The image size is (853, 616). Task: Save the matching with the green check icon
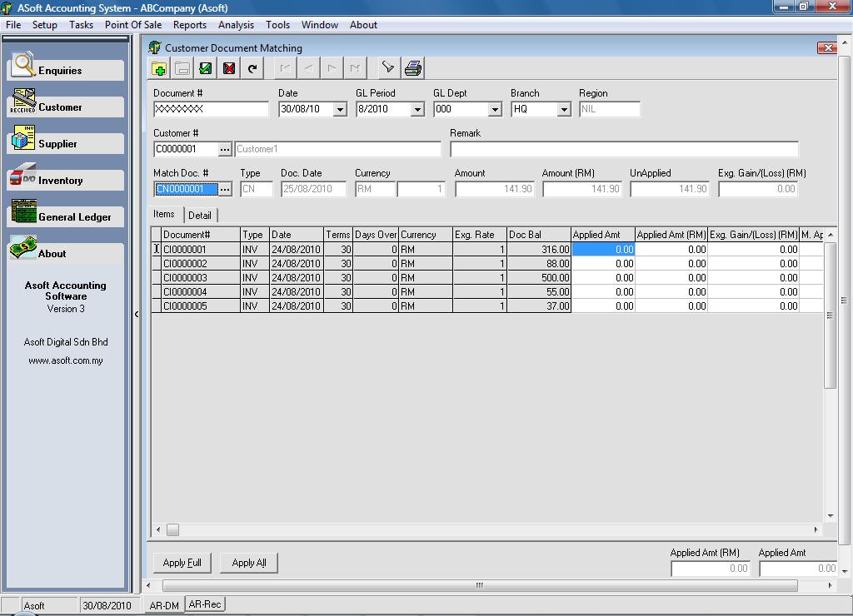(x=206, y=68)
